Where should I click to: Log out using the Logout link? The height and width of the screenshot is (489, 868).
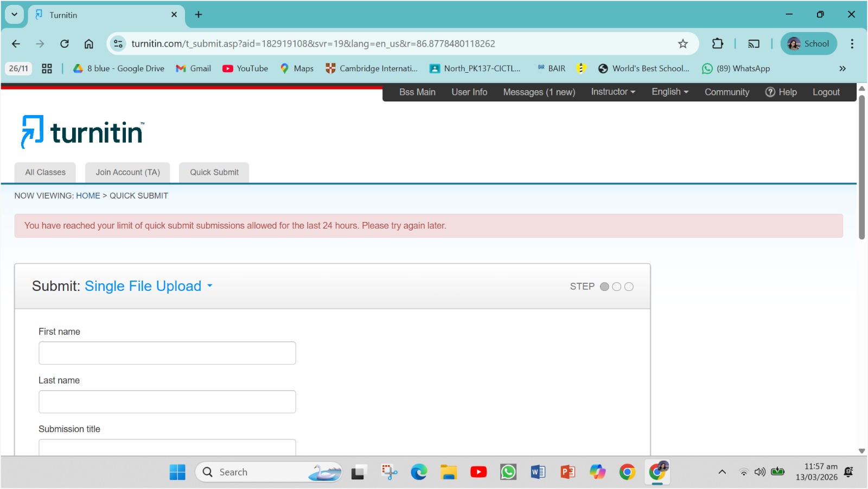pyautogui.click(x=826, y=92)
